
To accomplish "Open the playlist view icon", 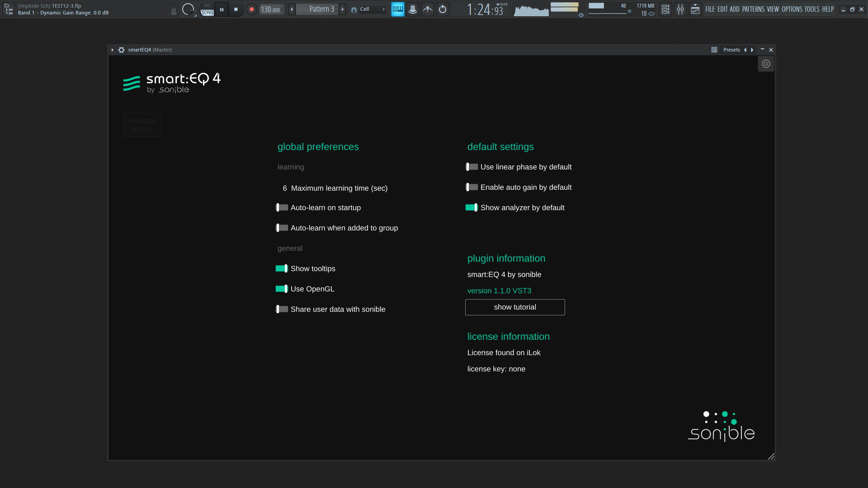I will 665,9.
